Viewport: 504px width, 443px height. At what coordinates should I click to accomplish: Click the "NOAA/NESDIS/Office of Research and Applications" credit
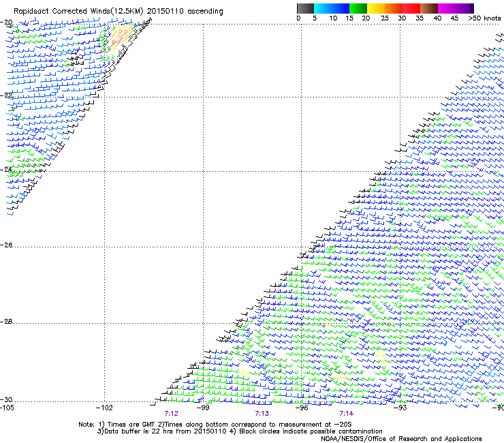coord(401,439)
